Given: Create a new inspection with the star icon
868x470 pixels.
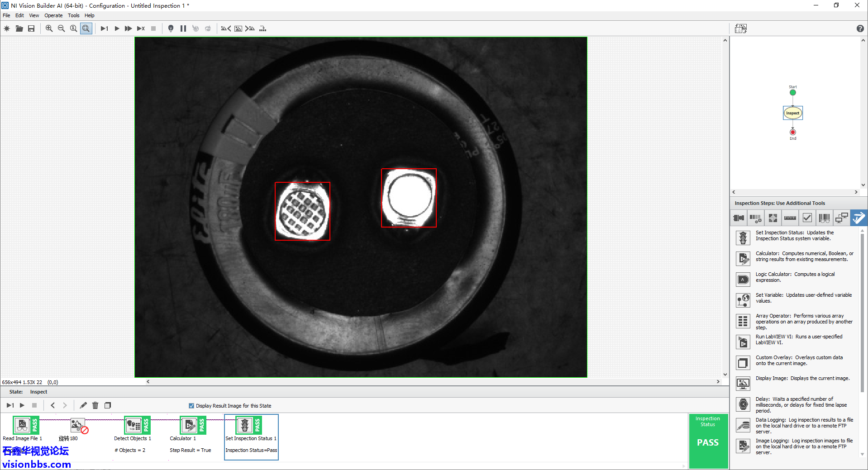Looking at the screenshot, I should (7, 28).
